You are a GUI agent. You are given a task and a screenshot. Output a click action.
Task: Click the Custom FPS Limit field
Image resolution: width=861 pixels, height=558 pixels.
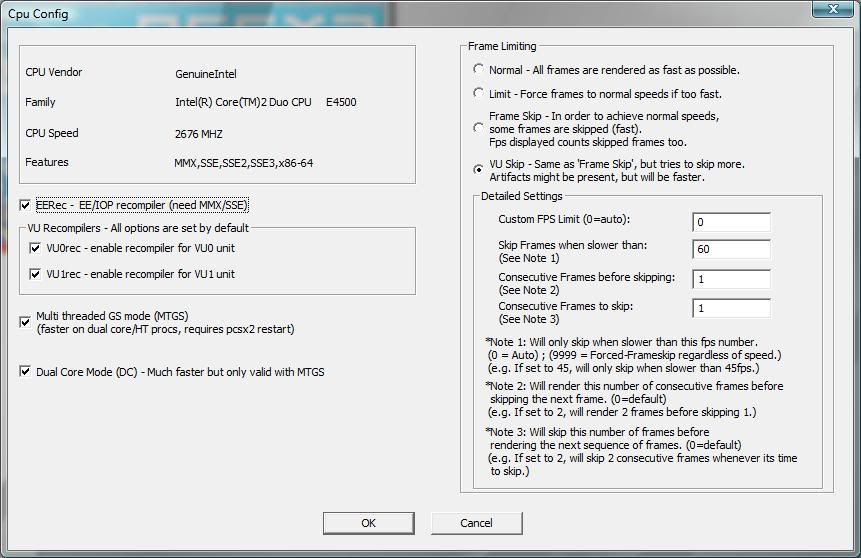point(730,222)
